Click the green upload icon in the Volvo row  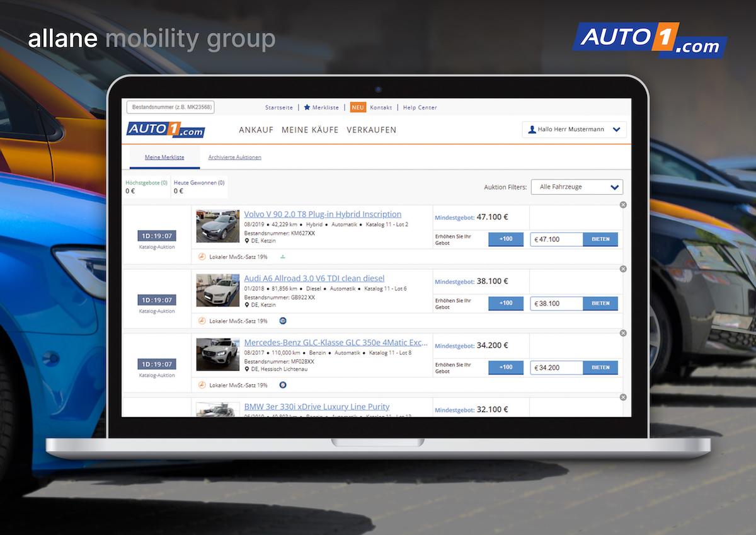(x=283, y=256)
